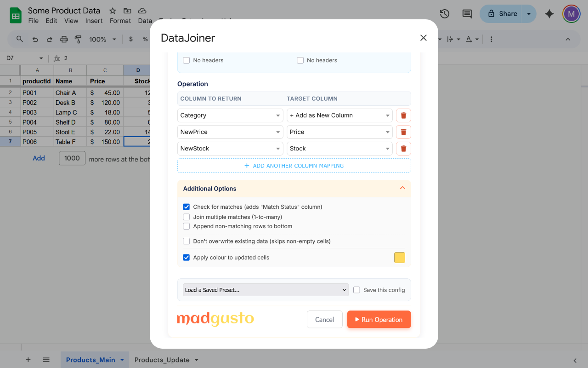Enable 'Join multiple matches (1-to-many)'
Image resolution: width=588 pixels, height=368 pixels.
[x=187, y=217]
